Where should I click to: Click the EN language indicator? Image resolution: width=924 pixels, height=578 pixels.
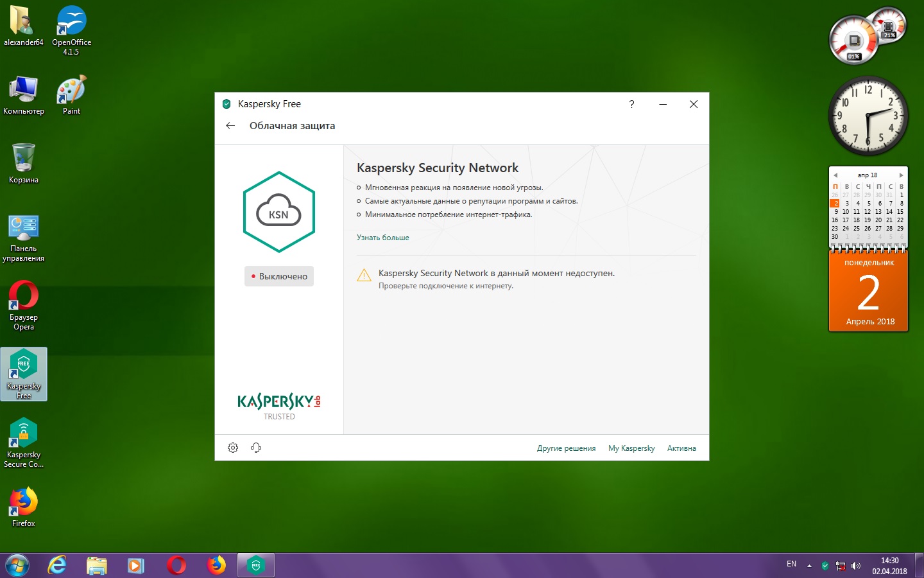[x=791, y=564]
